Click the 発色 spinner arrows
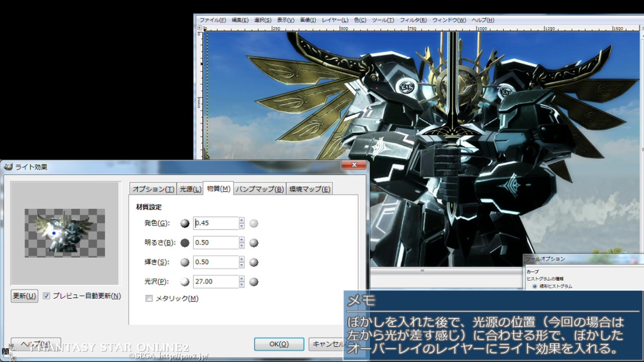 pyautogui.click(x=241, y=223)
